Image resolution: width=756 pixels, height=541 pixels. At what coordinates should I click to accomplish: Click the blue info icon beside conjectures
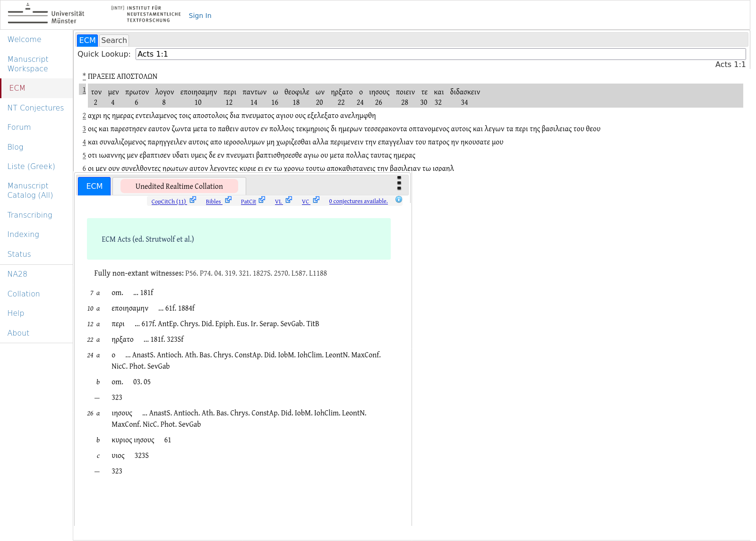pyautogui.click(x=399, y=200)
